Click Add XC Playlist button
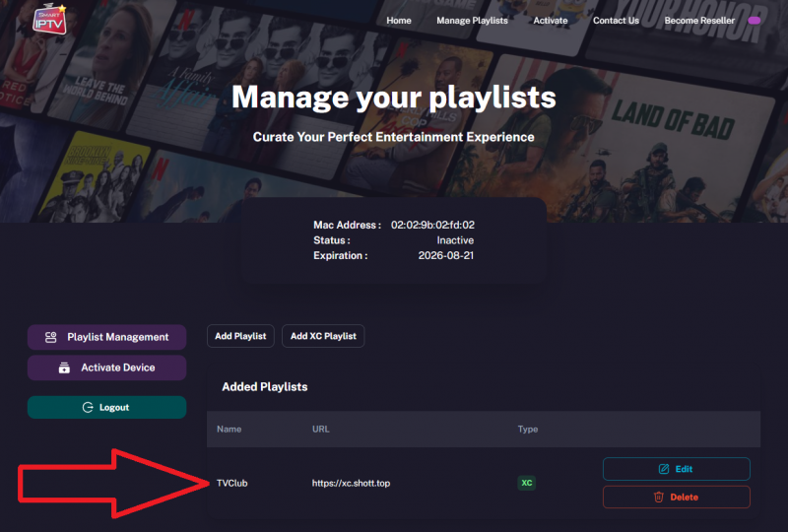 tap(323, 336)
